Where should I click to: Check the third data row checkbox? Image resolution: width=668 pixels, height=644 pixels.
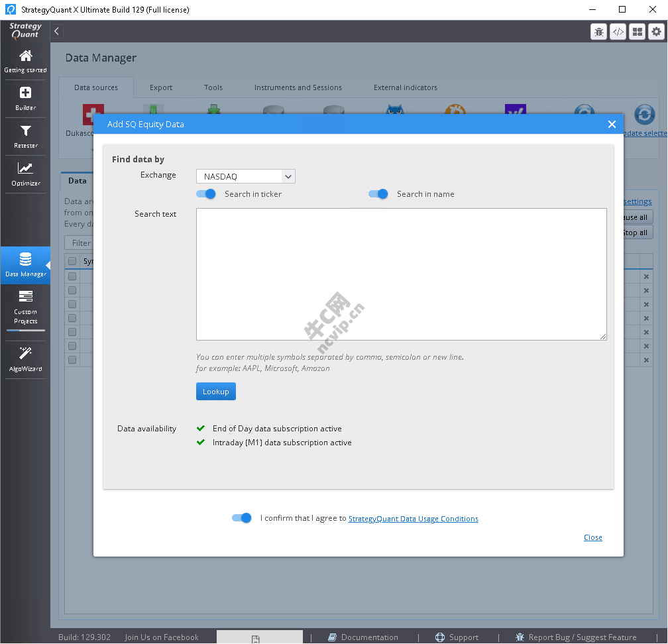[72, 304]
